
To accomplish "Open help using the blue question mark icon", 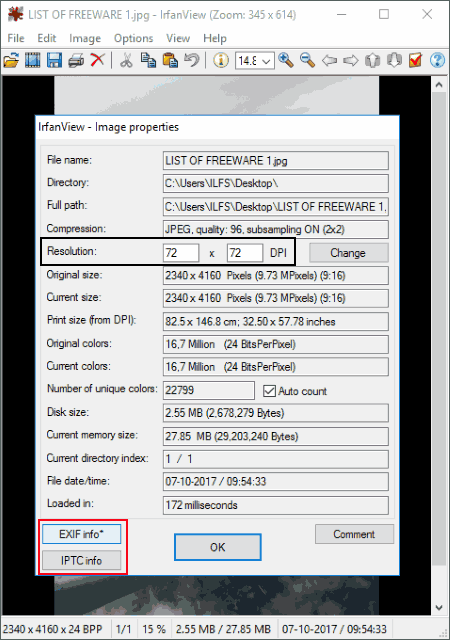I will click(437, 60).
